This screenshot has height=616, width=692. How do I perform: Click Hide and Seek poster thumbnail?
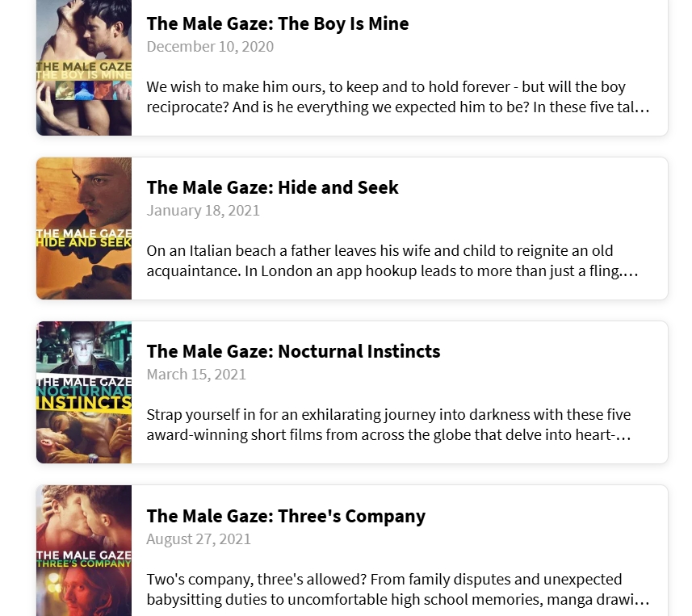[x=84, y=228]
